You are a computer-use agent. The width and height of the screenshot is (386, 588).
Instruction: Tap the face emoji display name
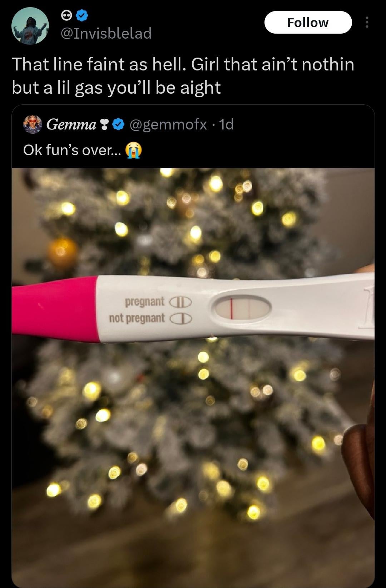click(66, 15)
